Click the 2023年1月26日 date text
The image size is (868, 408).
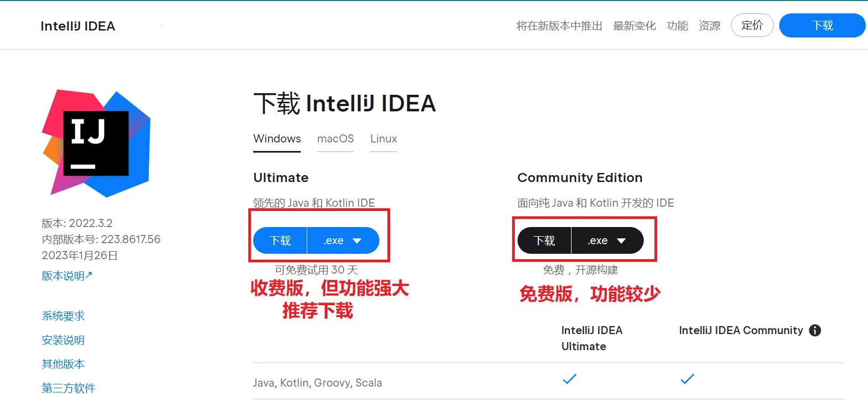(80, 255)
